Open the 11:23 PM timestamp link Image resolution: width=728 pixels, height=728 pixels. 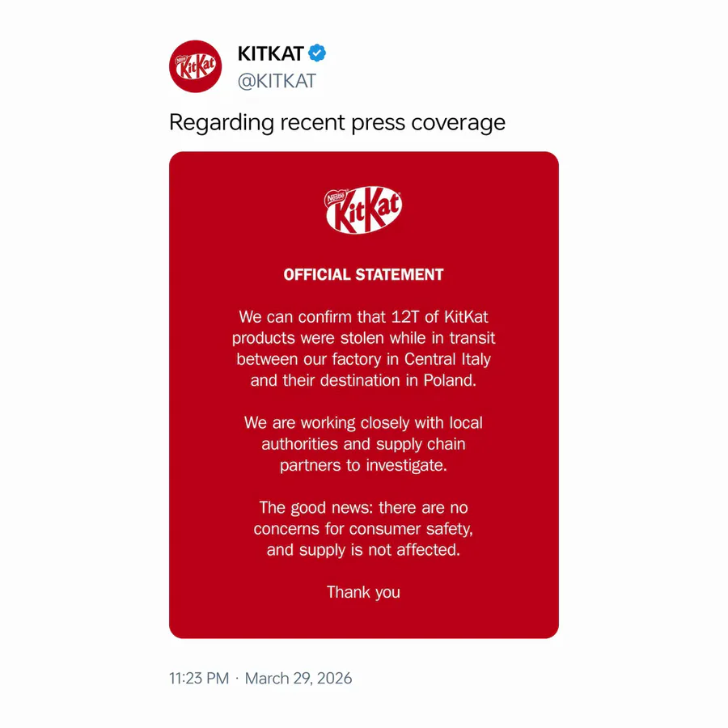[x=199, y=679]
